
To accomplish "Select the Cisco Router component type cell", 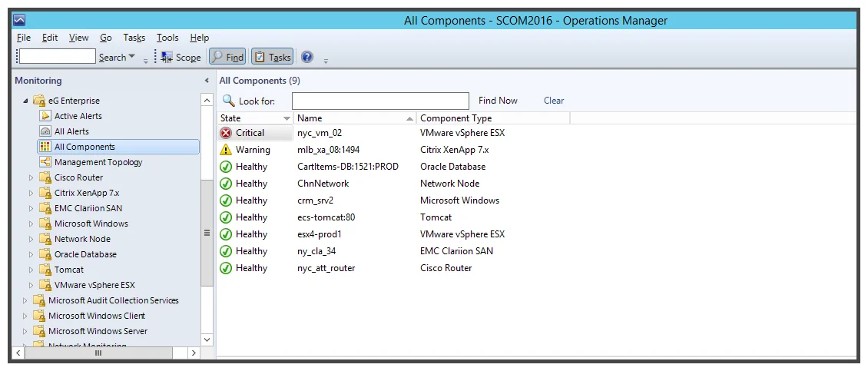I will [446, 268].
